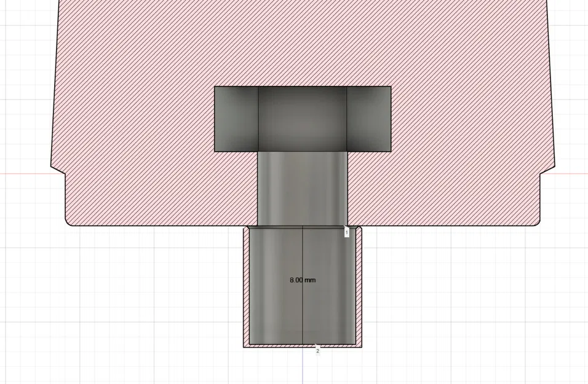Click the measurement point marker labeled 2
The image size is (588, 384).
317,351
